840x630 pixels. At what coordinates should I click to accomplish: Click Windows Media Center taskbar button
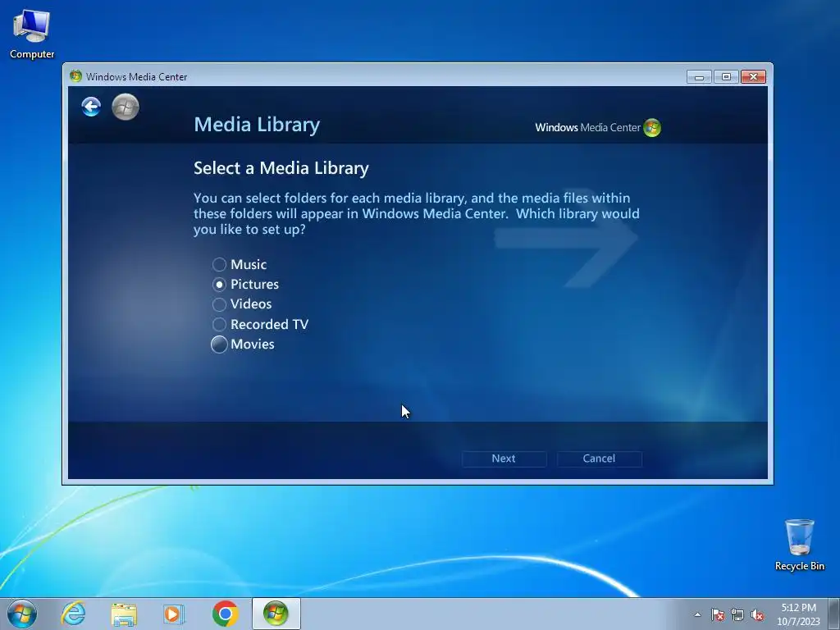click(276, 614)
